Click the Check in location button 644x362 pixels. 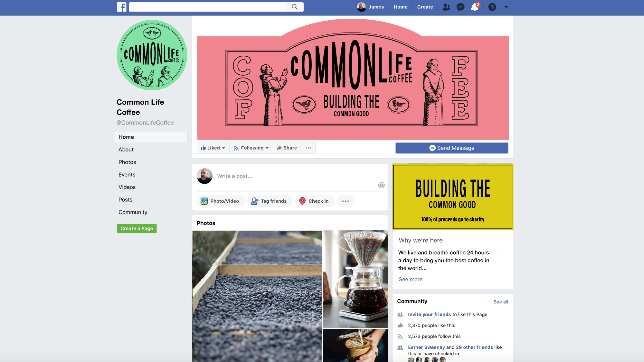pos(314,201)
